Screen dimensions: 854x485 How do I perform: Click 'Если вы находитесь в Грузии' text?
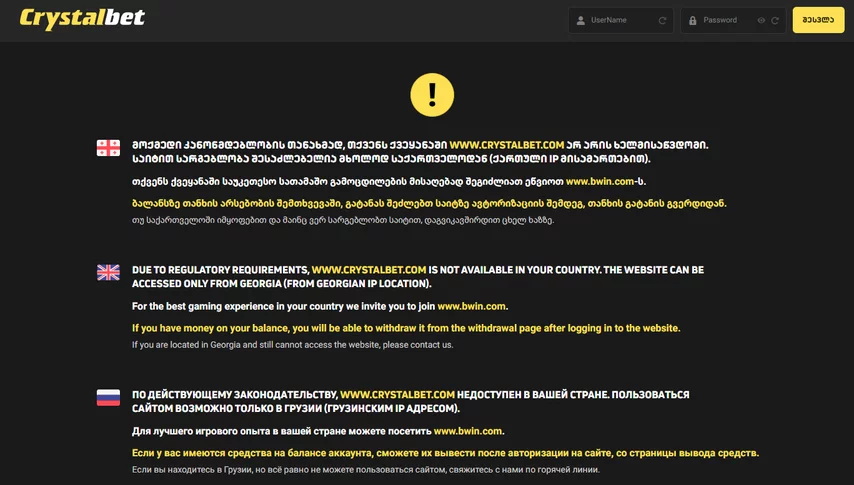pyautogui.click(x=365, y=469)
